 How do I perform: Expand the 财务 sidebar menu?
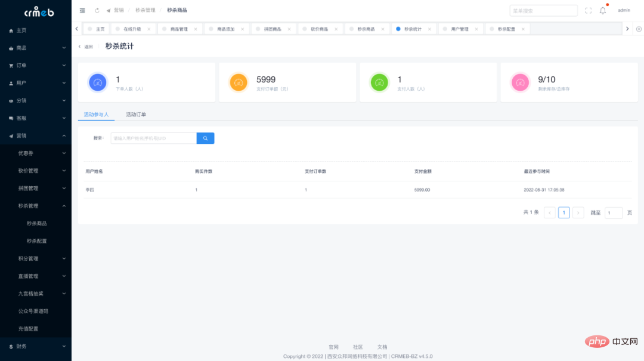coord(36,347)
